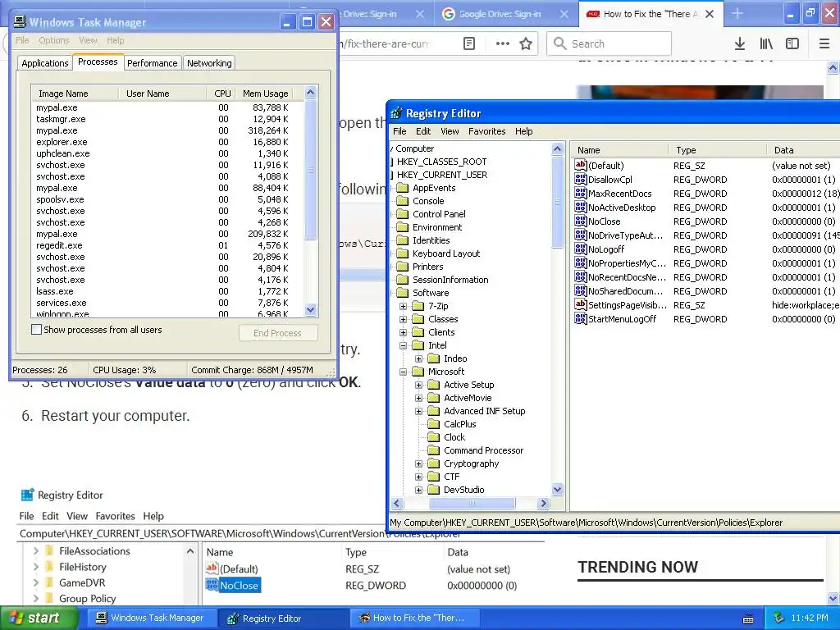Open Registry Editor Edit menu
Screen dimensions: 840x630
[422, 131]
